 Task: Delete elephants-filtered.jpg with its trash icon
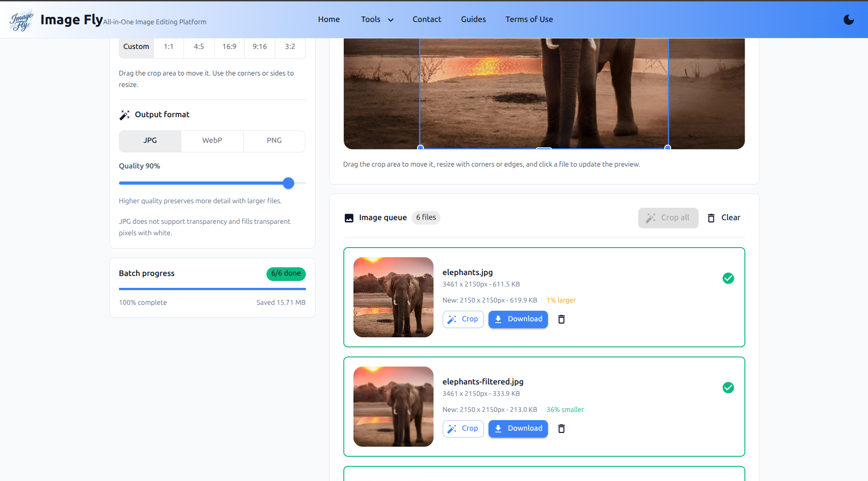point(561,429)
